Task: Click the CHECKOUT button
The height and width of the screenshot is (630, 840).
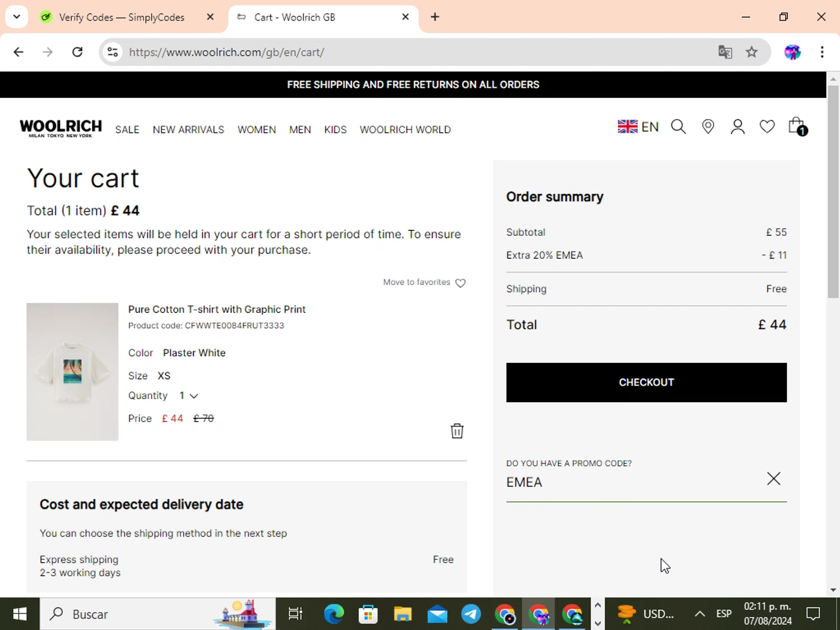Action: coord(646,382)
